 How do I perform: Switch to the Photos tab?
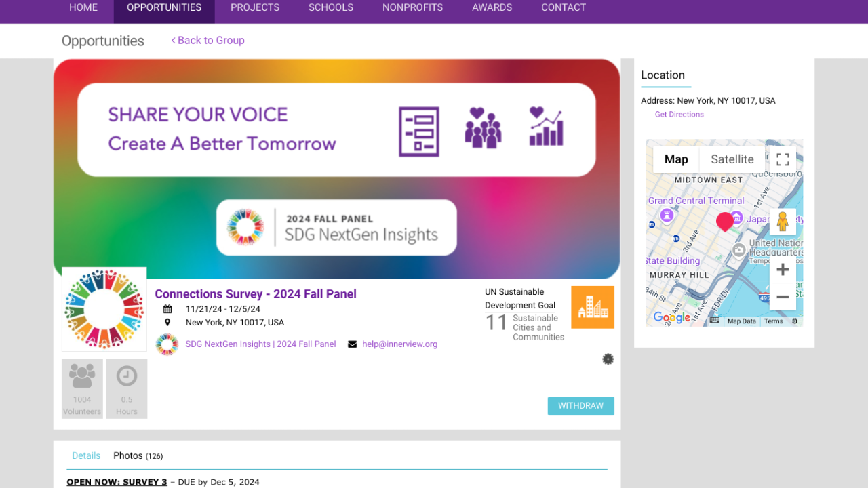pyautogui.click(x=138, y=456)
